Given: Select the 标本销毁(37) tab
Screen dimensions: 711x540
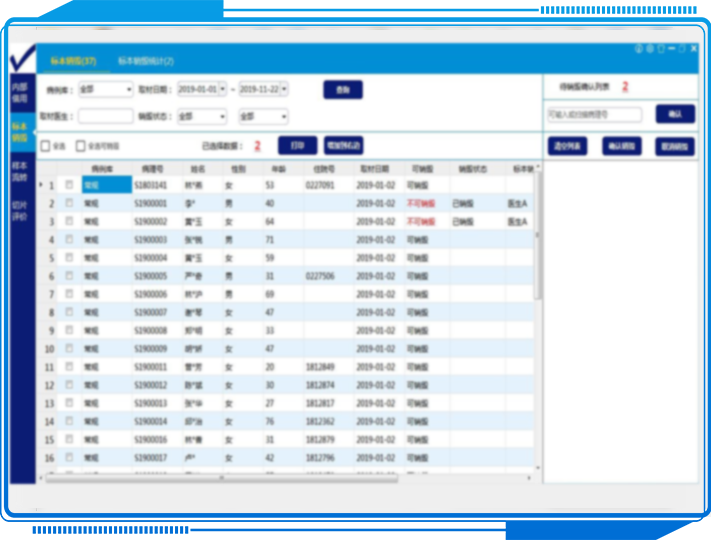Looking at the screenshot, I should [x=73, y=61].
